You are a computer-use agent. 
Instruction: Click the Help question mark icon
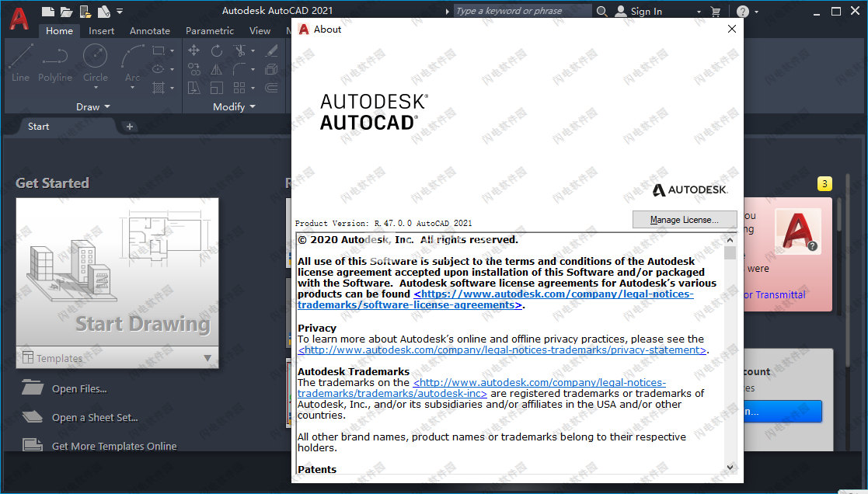(x=743, y=11)
